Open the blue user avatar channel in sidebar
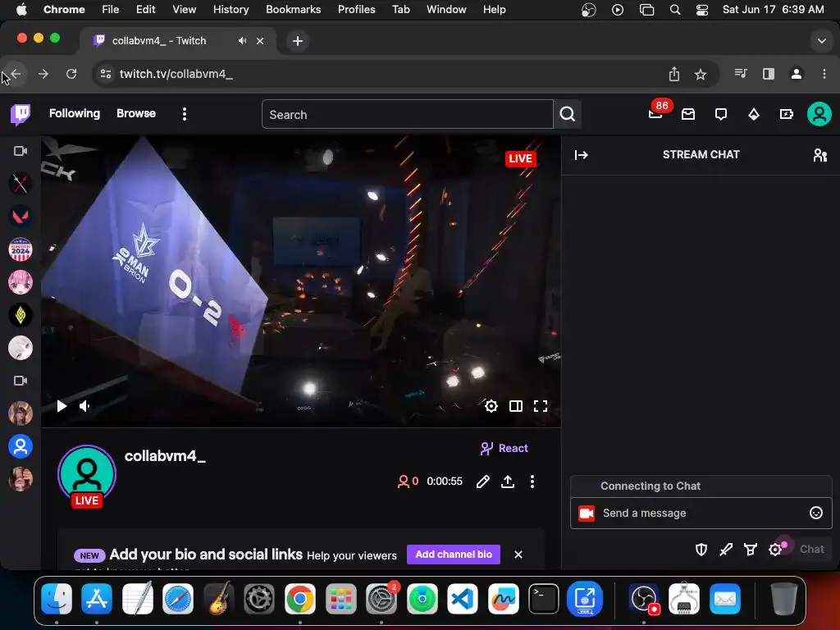 tap(21, 446)
